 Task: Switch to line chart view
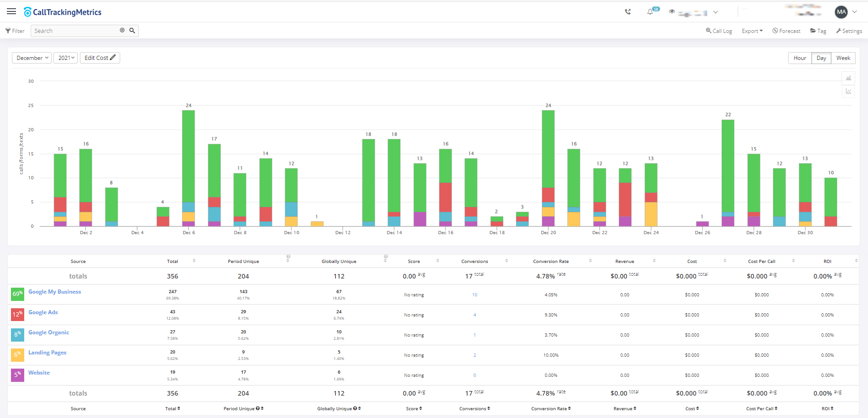848,91
